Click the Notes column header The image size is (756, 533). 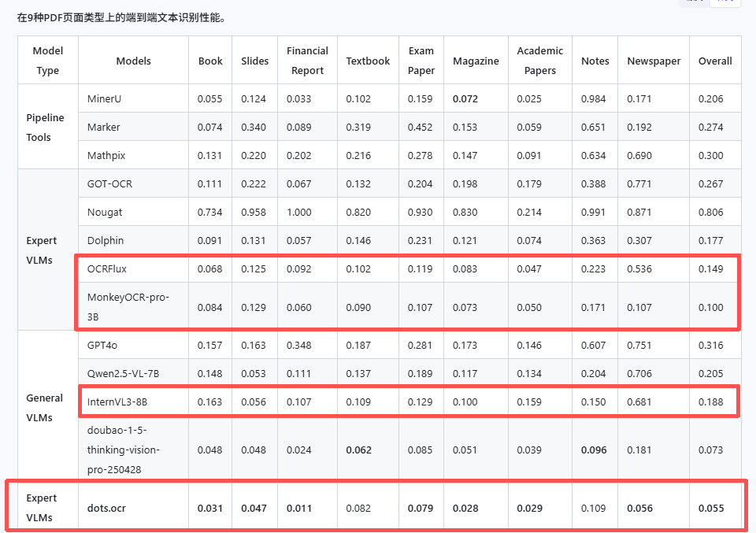tap(595, 61)
